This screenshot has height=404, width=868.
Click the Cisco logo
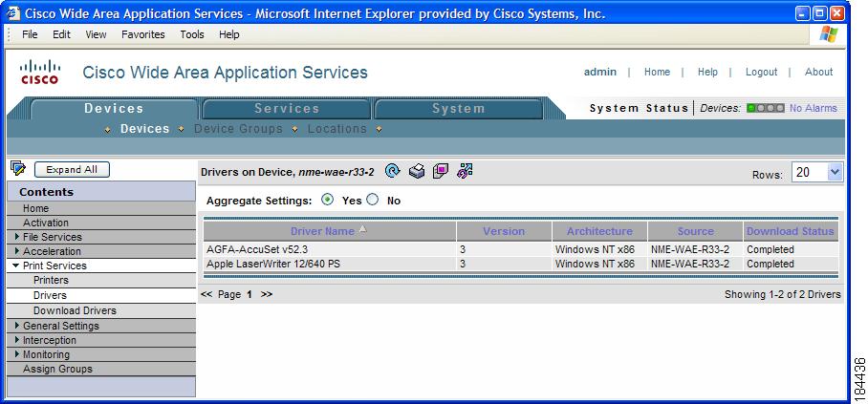point(40,72)
